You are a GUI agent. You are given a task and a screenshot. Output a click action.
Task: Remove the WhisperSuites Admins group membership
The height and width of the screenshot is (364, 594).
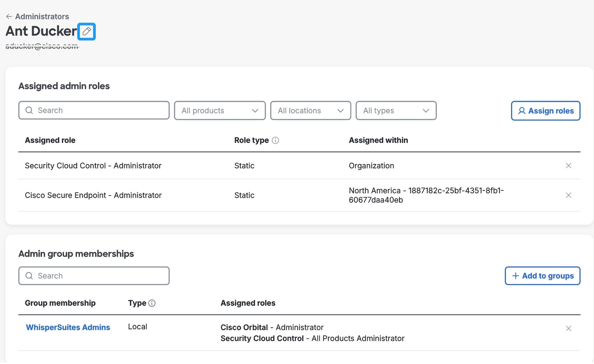pyautogui.click(x=569, y=328)
